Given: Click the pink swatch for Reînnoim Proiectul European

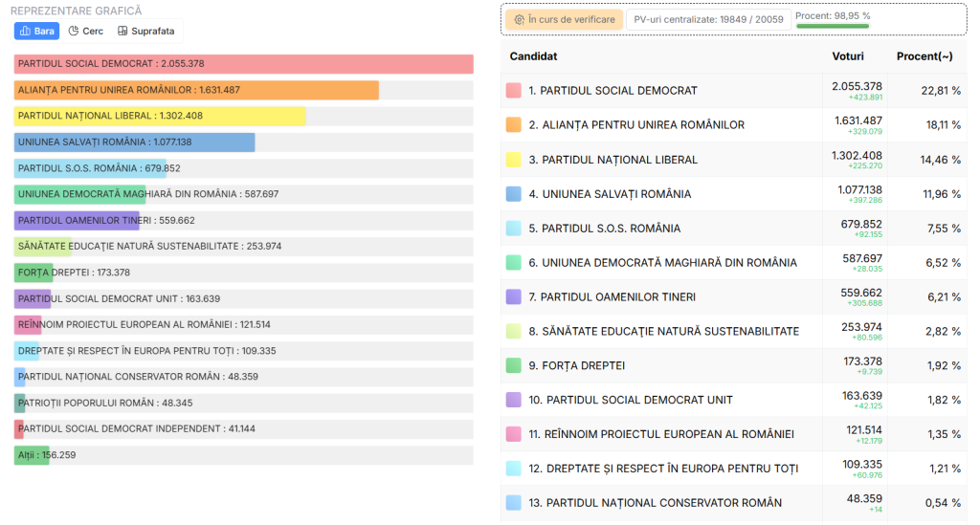Looking at the screenshot, I should click(513, 434).
